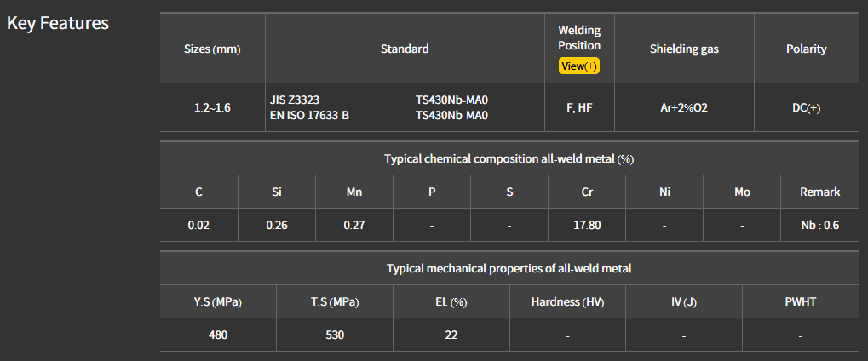The image size is (868, 361).
Task: Select the DC(+) polarity value
Action: [806, 107]
